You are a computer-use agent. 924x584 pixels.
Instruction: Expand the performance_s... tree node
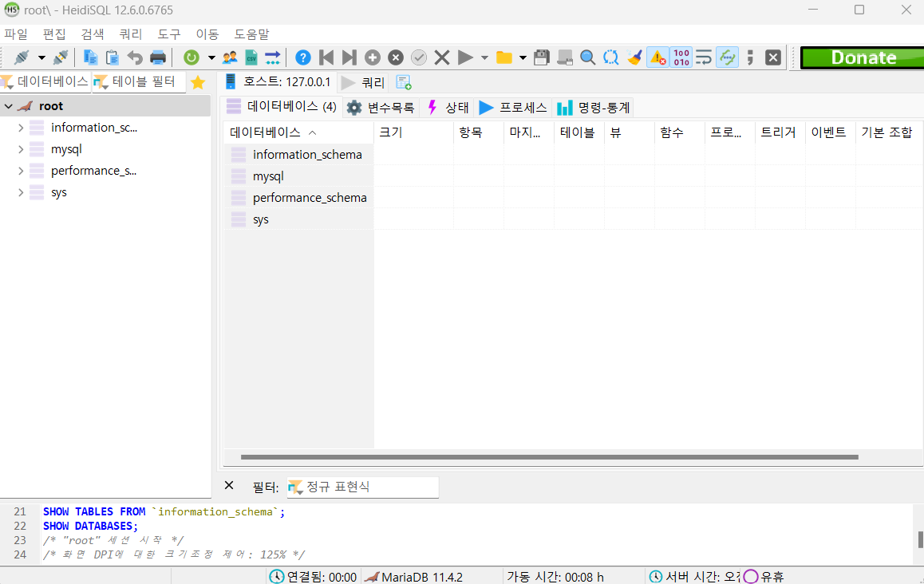tap(21, 171)
